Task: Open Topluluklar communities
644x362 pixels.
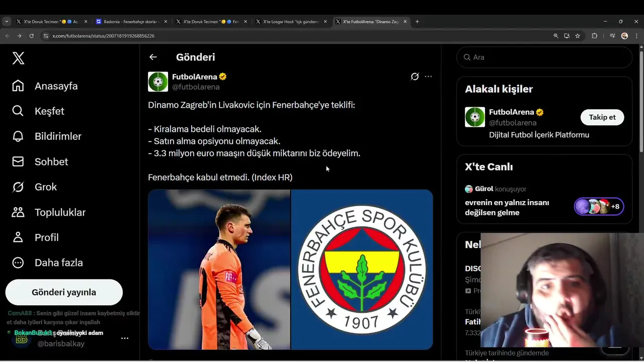Action: pos(49,212)
